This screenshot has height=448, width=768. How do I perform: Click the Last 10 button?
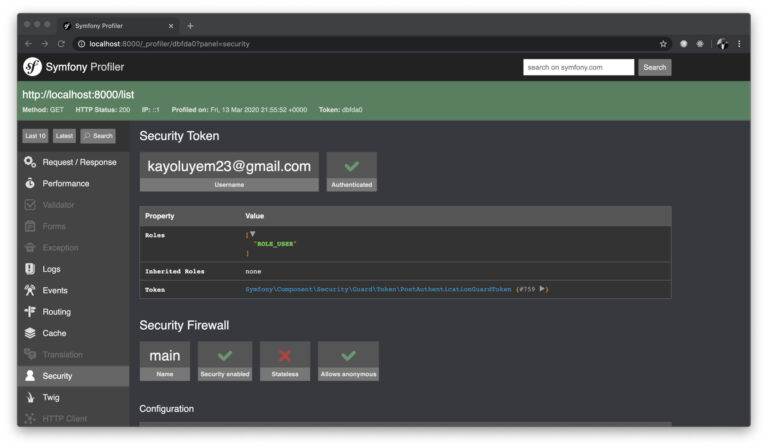(35, 136)
